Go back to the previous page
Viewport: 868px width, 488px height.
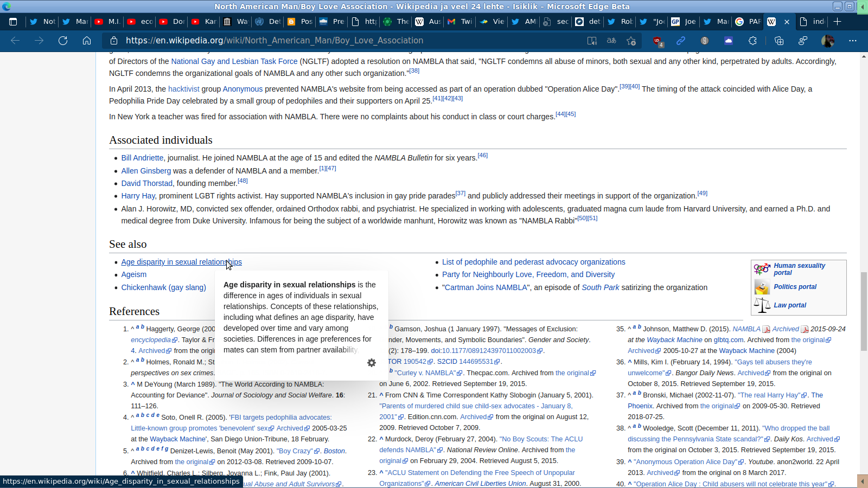click(x=15, y=41)
